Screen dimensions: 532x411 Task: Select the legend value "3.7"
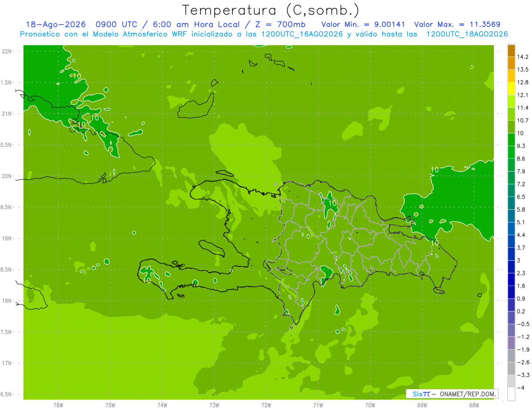point(521,247)
